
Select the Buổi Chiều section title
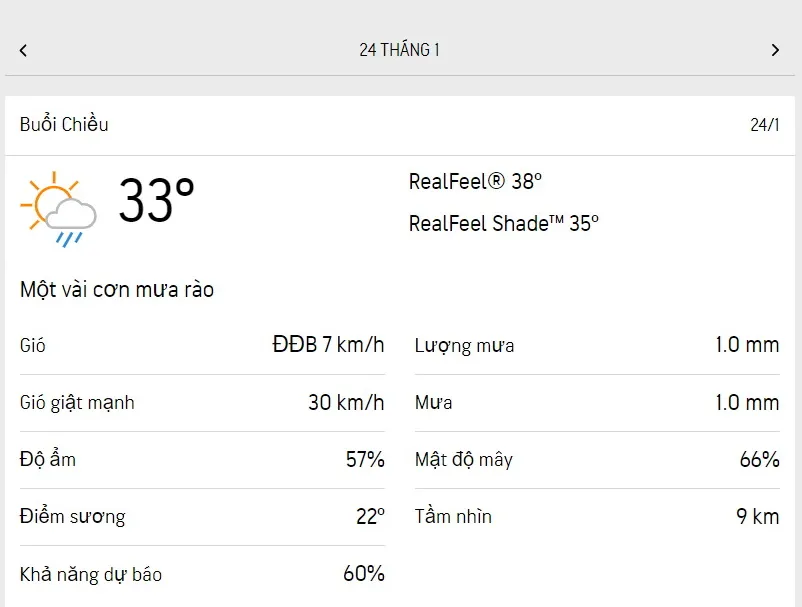(x=64, y=125)
